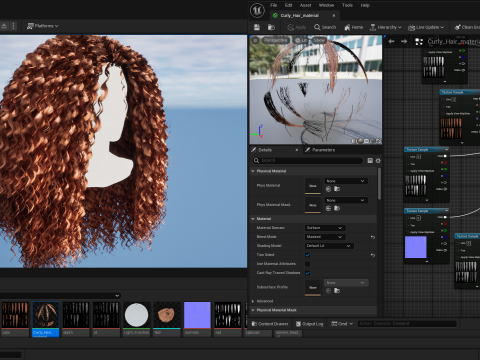Click the Home toolbar button
The height and width of the screenshot is (360, 480).
[x=353, y=27]
